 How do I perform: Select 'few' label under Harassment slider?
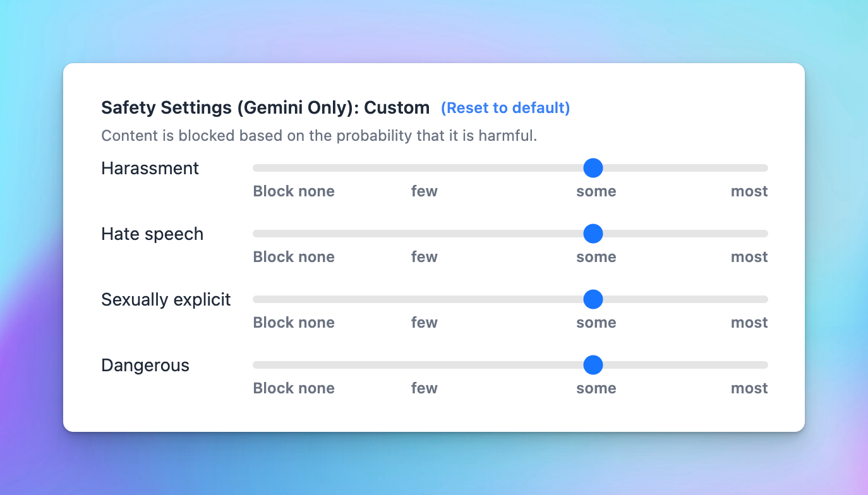coord(425,191)
